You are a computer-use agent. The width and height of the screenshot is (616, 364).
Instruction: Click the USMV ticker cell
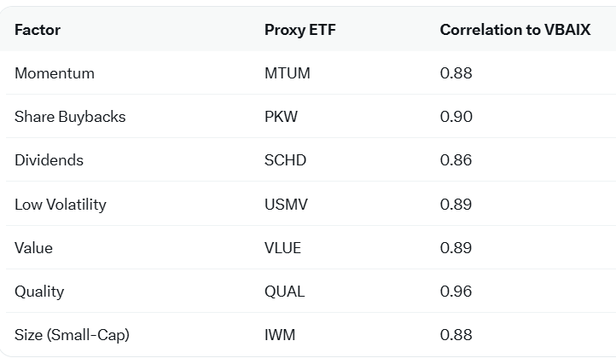286,205
